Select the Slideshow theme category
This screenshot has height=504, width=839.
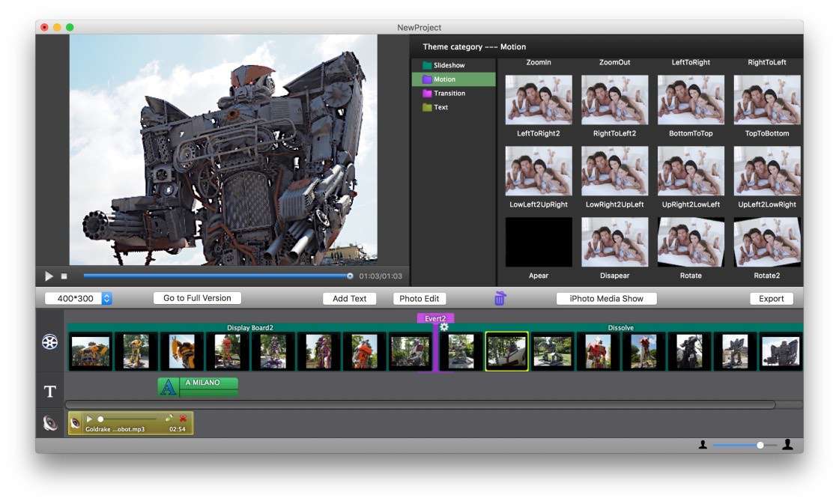[449, 65]
